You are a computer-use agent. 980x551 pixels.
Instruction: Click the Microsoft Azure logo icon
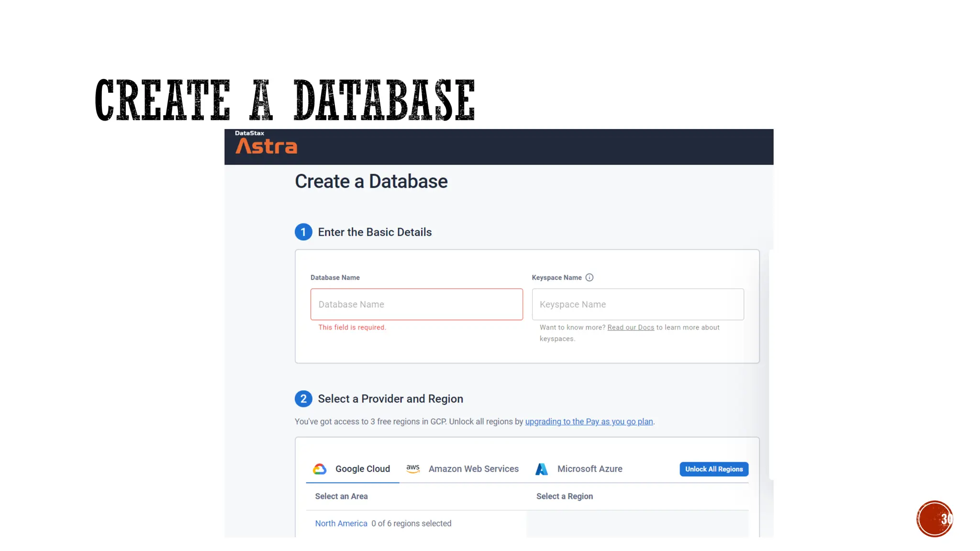click(541, 469)
